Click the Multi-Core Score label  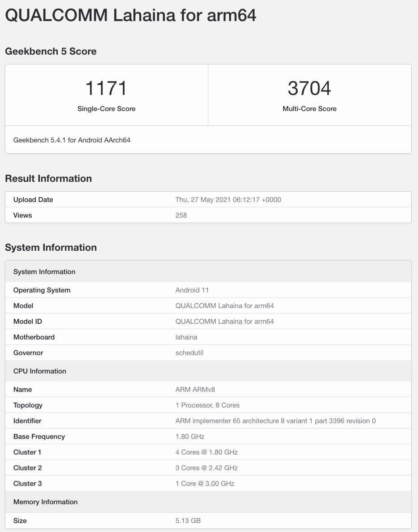309,108
